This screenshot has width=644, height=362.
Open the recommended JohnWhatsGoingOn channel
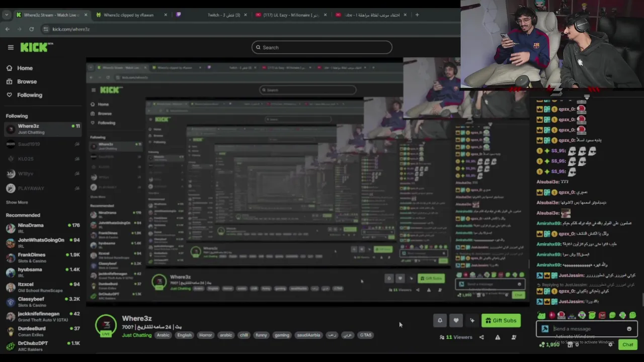(43, 243)
